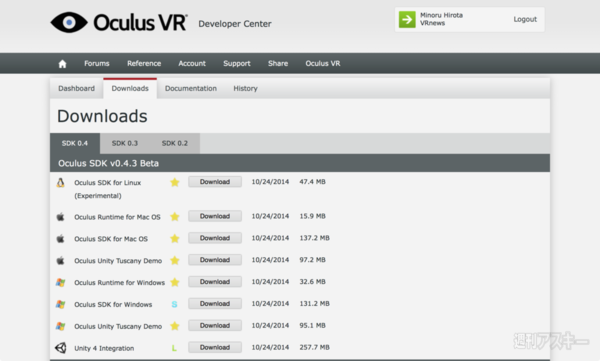Switch to the Documentation tab
The height and width of the screenshot is (361, 600).
(x=191, y=88)
